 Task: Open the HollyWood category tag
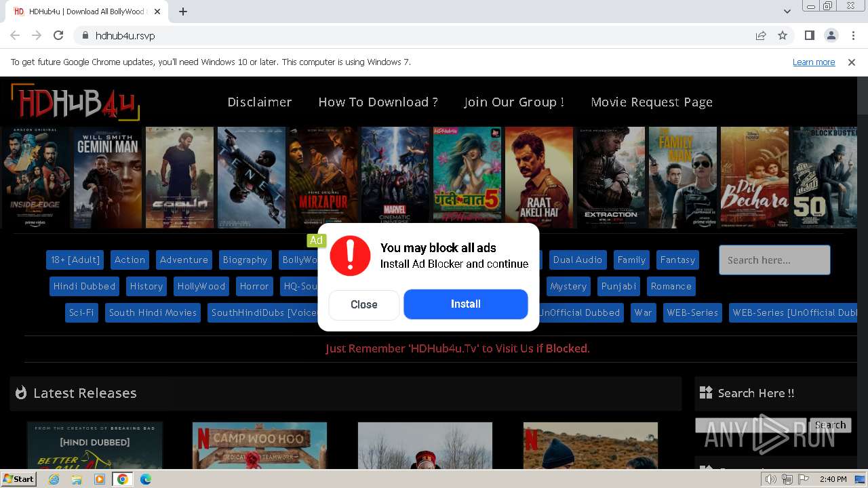pos(201,286)
